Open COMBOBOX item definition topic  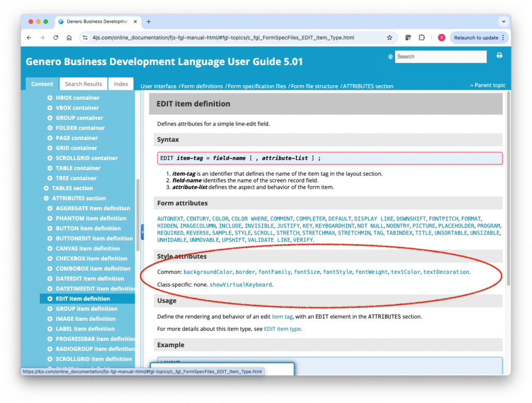(93, 269)
